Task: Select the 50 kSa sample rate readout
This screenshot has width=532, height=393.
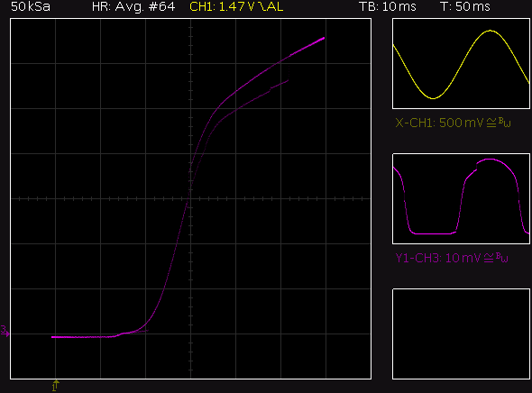Action: coord(31,6)
